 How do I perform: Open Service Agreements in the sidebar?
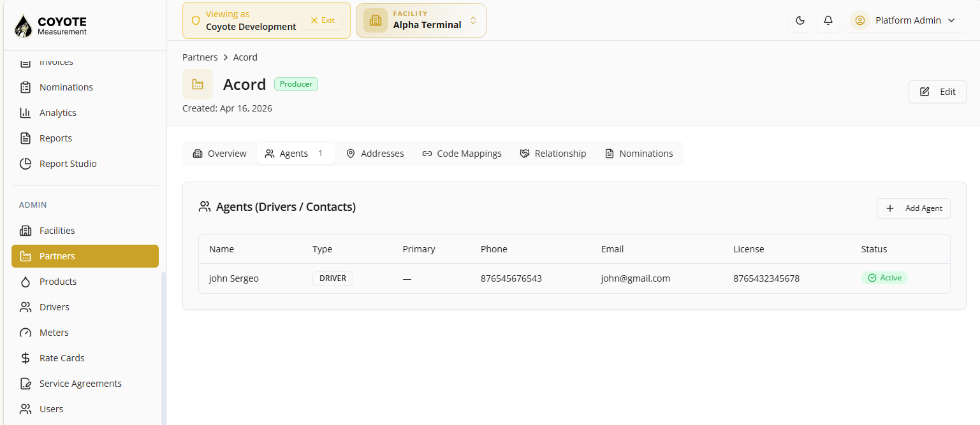coord(85,384)
